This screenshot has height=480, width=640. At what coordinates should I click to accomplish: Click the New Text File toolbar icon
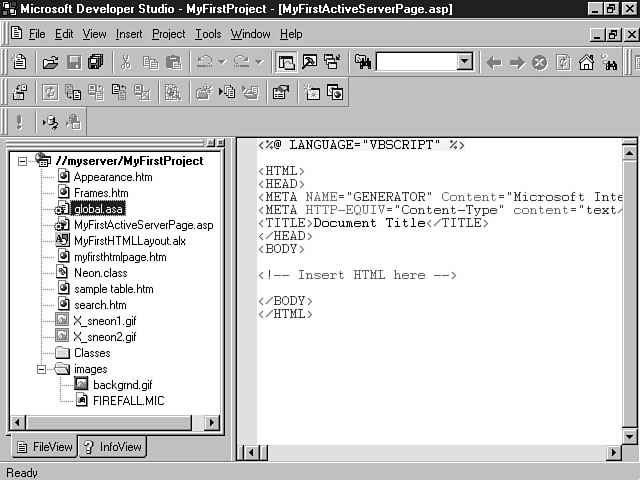[19, 62]
